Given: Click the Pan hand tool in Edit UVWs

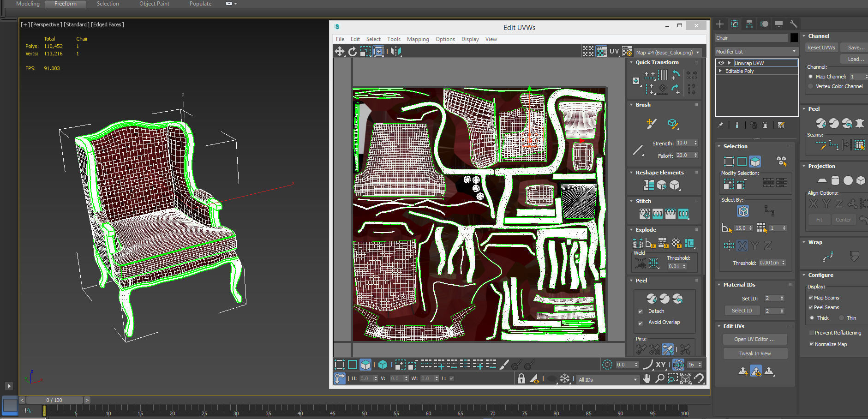Looking at the screenshot, I should pyautogui.click(x=647, y=378).
